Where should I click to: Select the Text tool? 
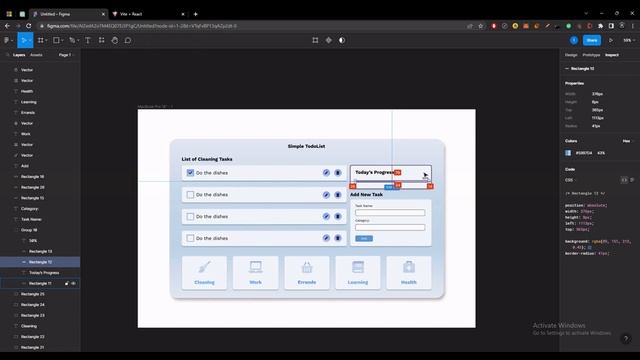(88, 40)
